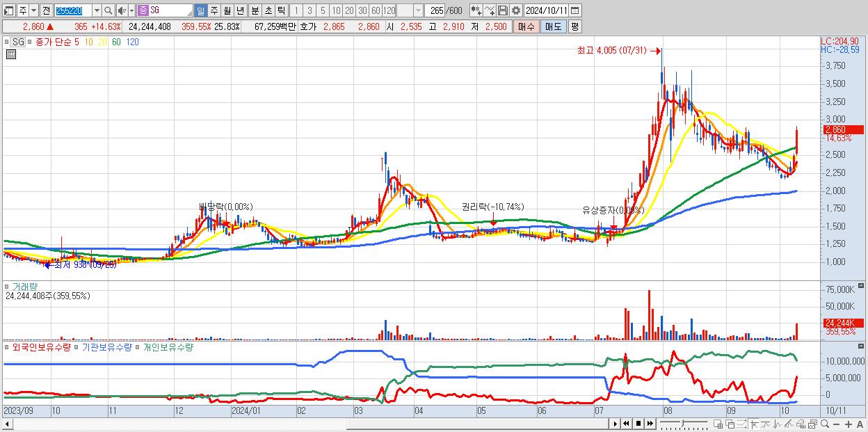Open the 주 type dropdown arrow
The image size is (868, 432).
(x=33, y=10)
